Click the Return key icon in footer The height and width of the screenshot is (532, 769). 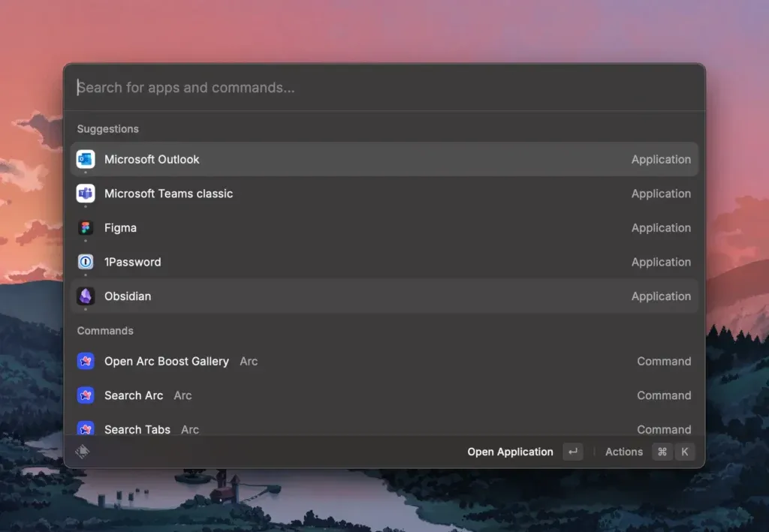573,452
